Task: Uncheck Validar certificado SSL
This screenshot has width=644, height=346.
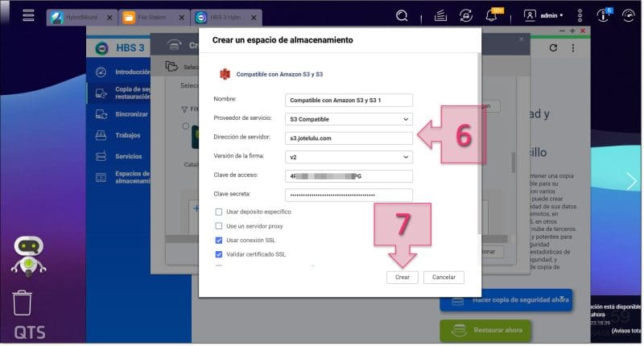Action: point(218,254)
